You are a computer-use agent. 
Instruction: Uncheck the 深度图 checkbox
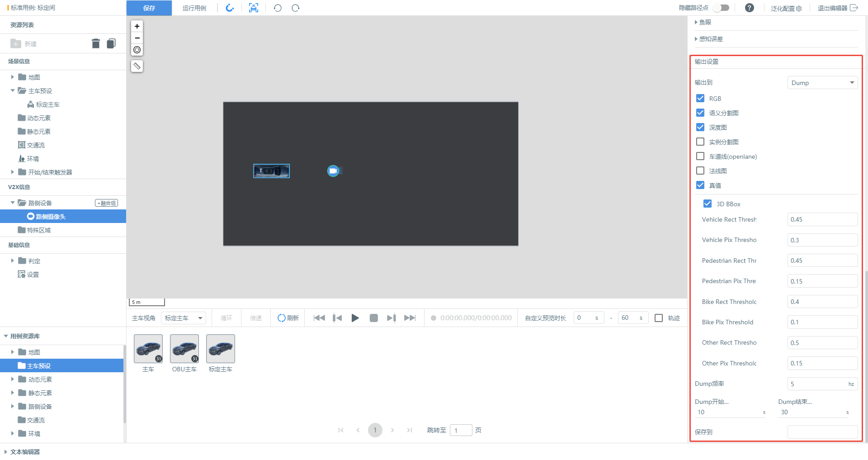[700, 127]
